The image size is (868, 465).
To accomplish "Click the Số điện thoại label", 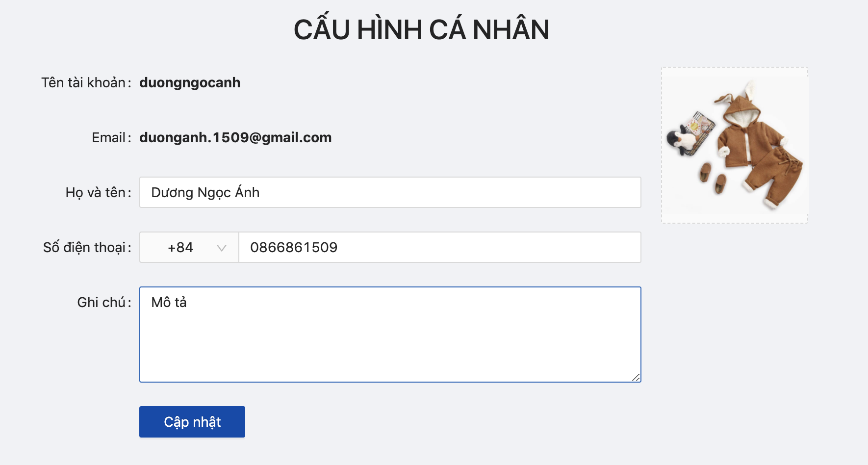I will pos(85,247).
